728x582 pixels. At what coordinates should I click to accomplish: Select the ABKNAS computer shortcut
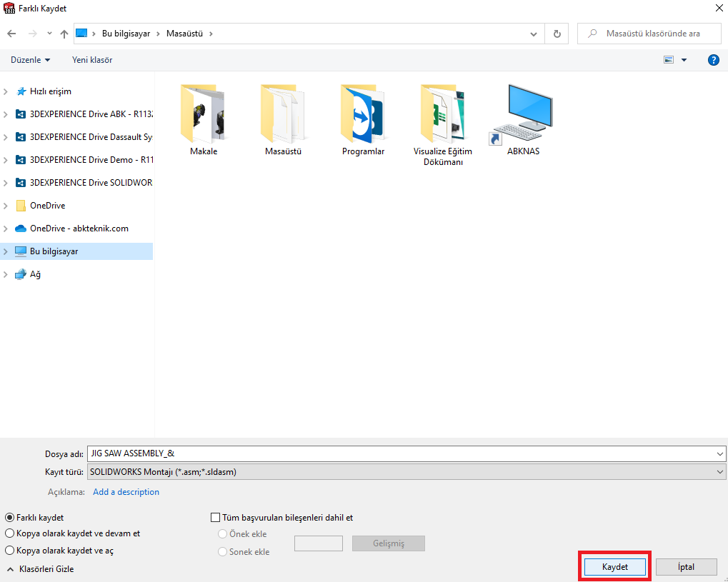pos(523,113)
